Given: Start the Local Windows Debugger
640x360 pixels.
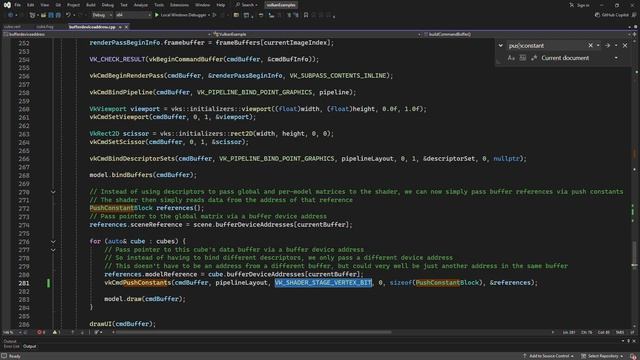Looking at the screenshot, I should tap(182, 15).
